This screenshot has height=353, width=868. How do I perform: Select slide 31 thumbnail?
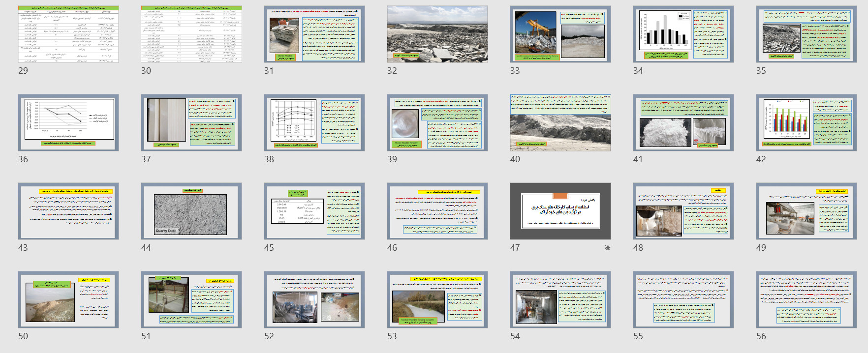314,34
